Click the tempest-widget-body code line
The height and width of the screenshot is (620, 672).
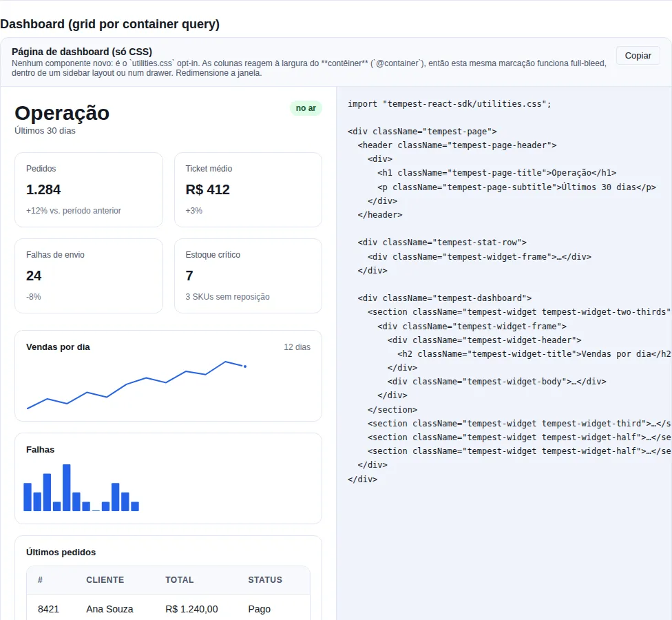tap(496, 381)
